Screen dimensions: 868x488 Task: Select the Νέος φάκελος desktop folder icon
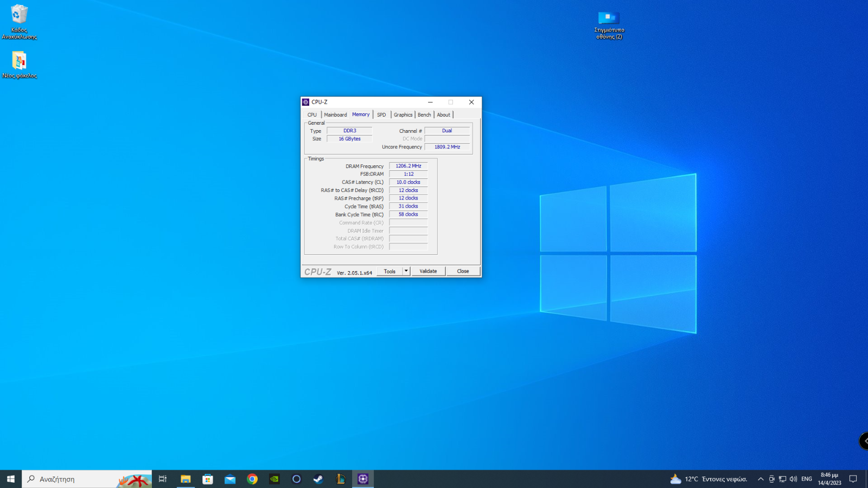click(x=19, y=65)
